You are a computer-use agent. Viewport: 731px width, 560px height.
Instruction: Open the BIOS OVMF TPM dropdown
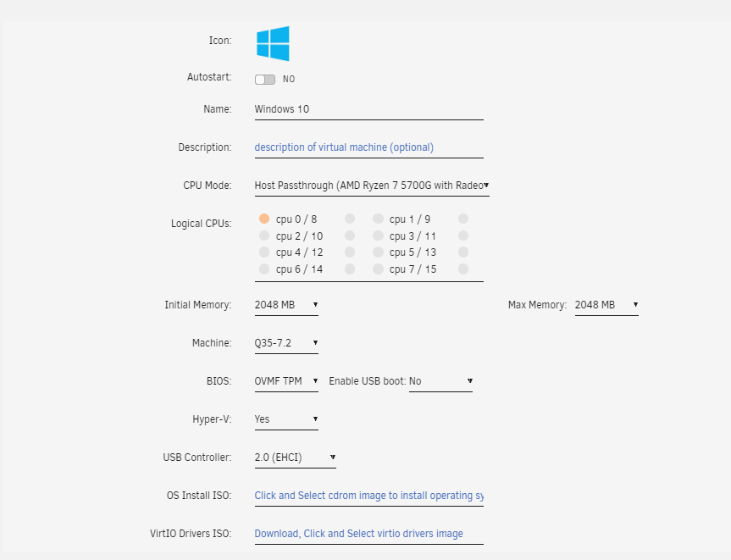pos(286,381)
